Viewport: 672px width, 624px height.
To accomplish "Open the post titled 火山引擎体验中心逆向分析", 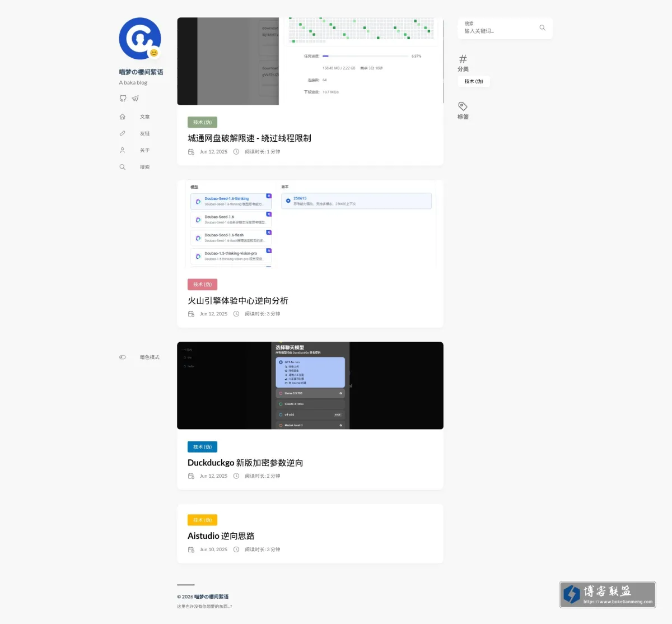I will pos(238,301).
